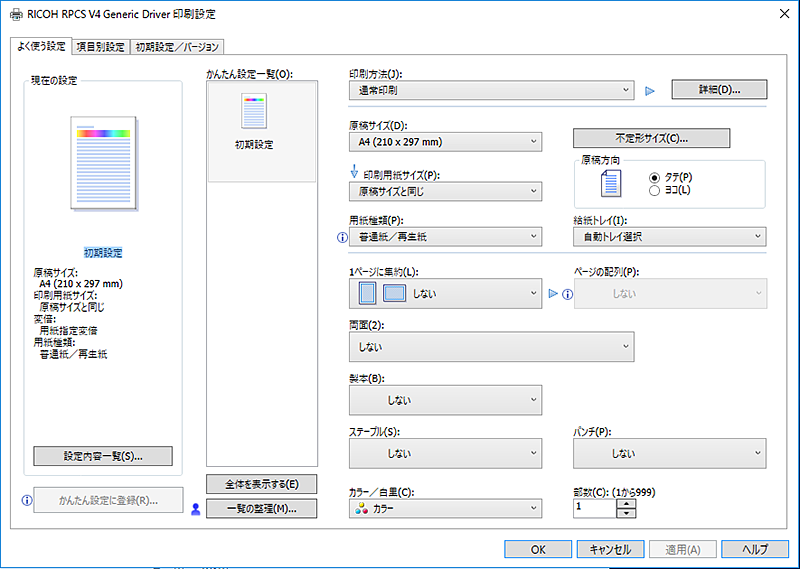This screenshot has height=569, width=800.
Task: Open the 両面 duplex dropdown
Action: coord(491,346)
